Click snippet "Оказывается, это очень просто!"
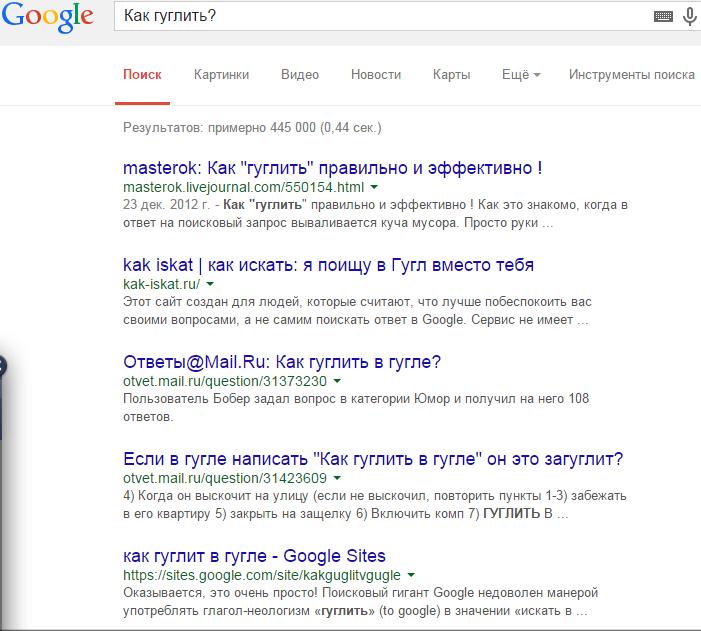701x631 pixels. click(220, 593)
